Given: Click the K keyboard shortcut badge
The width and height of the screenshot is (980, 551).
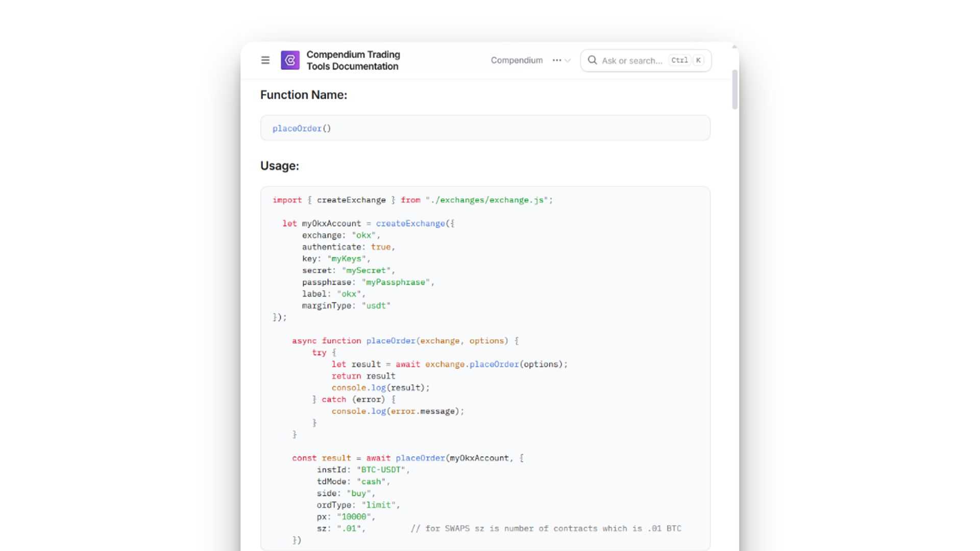Looking at the screenshot, I should [x=698, y=60].
